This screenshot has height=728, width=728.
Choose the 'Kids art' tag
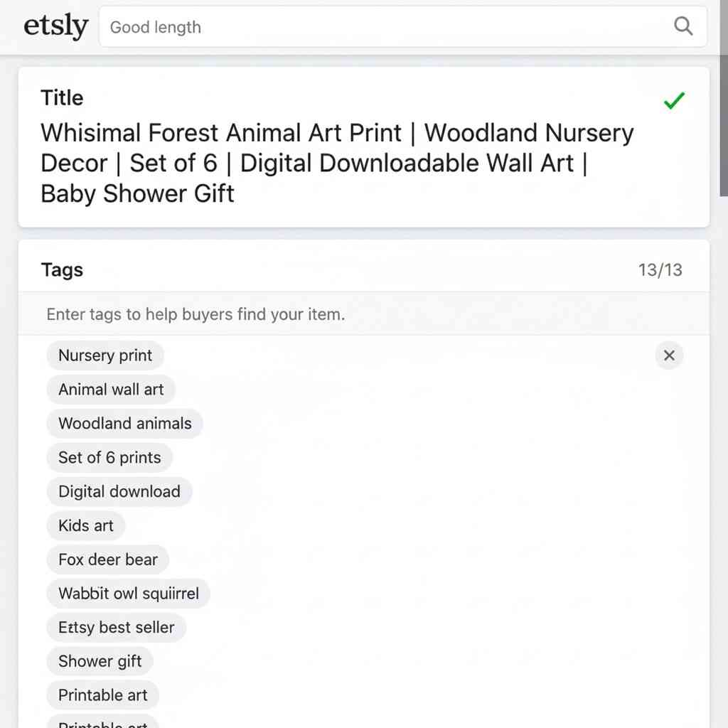point(86,526)
